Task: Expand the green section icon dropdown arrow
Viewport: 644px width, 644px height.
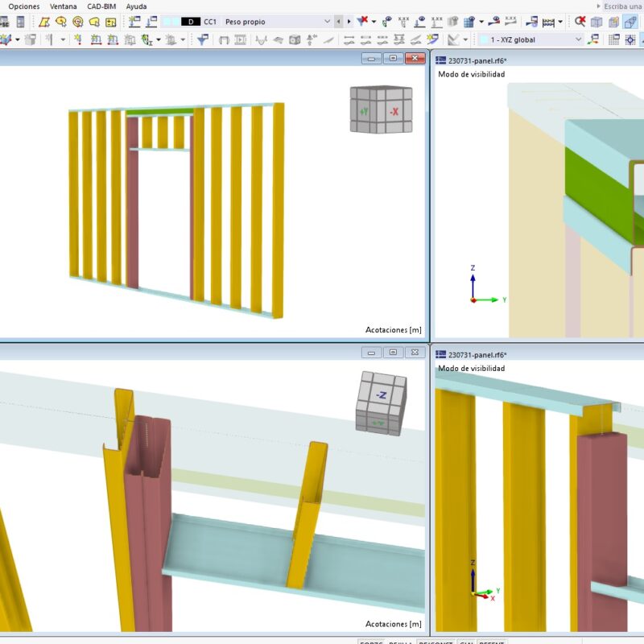Action: 159,39
